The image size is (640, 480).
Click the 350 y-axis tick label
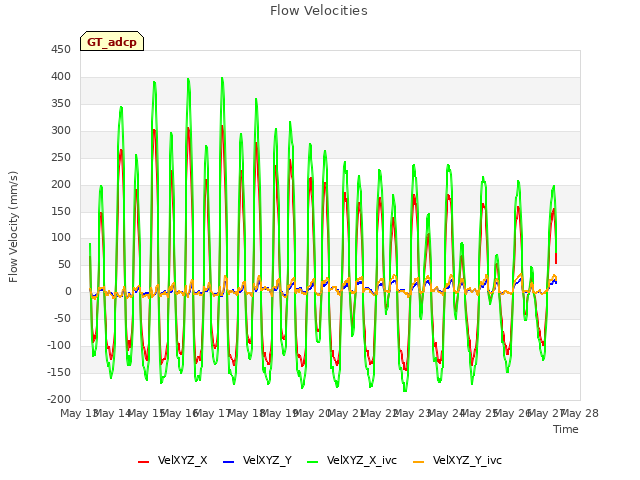coord(61,104)
